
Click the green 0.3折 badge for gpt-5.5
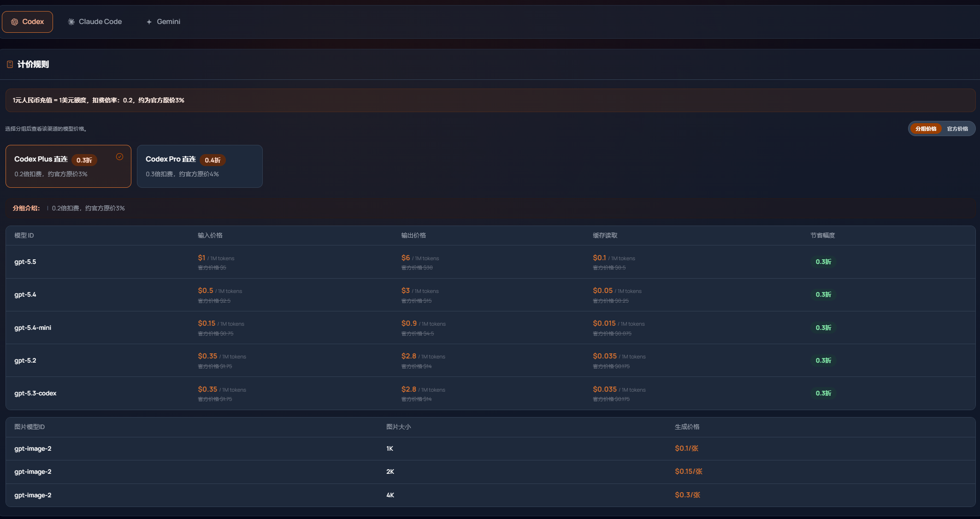pyautogui.click(x=823, y=262)
